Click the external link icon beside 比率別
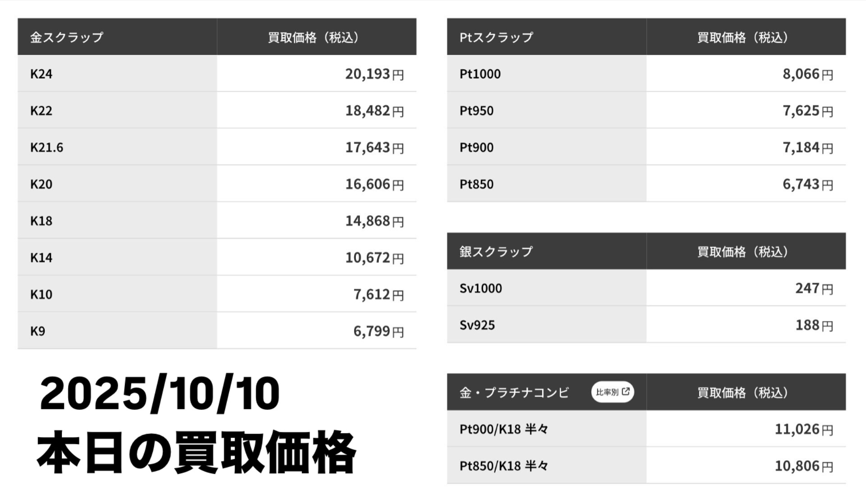The width and height of the screenshot is (866, 504). point(626,392)
